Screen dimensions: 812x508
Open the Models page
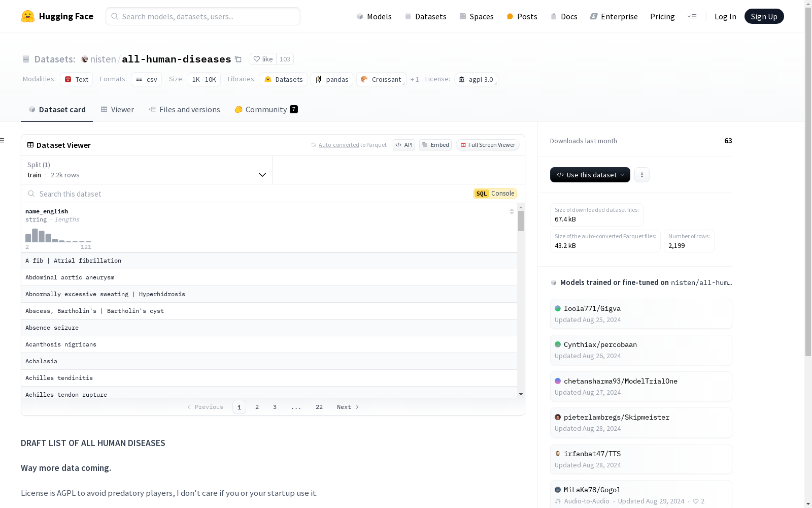[374, 16]
